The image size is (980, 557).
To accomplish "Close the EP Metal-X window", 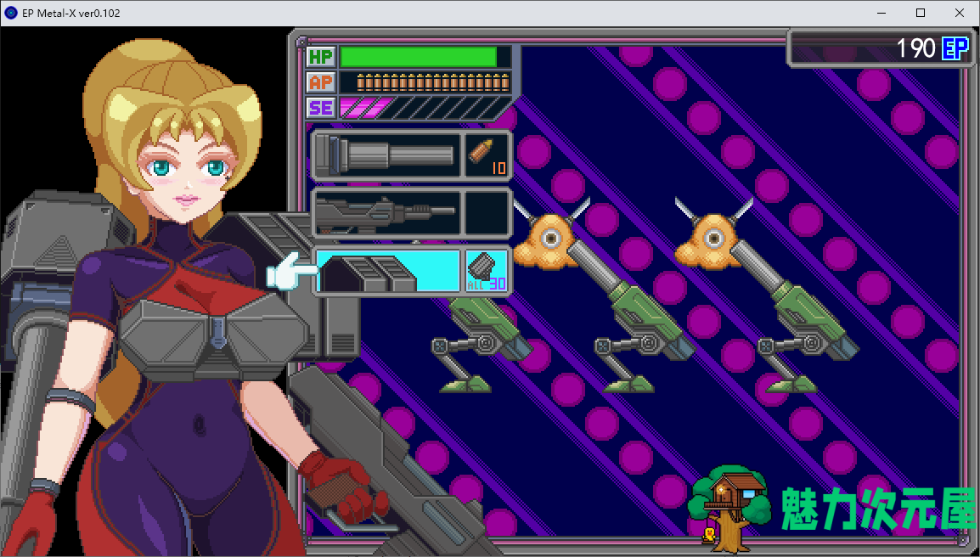I will click(x=960, y=13).
